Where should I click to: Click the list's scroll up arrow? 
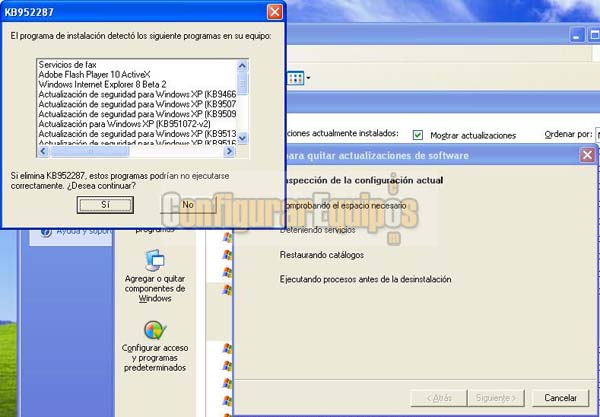(x=242, y=65)
